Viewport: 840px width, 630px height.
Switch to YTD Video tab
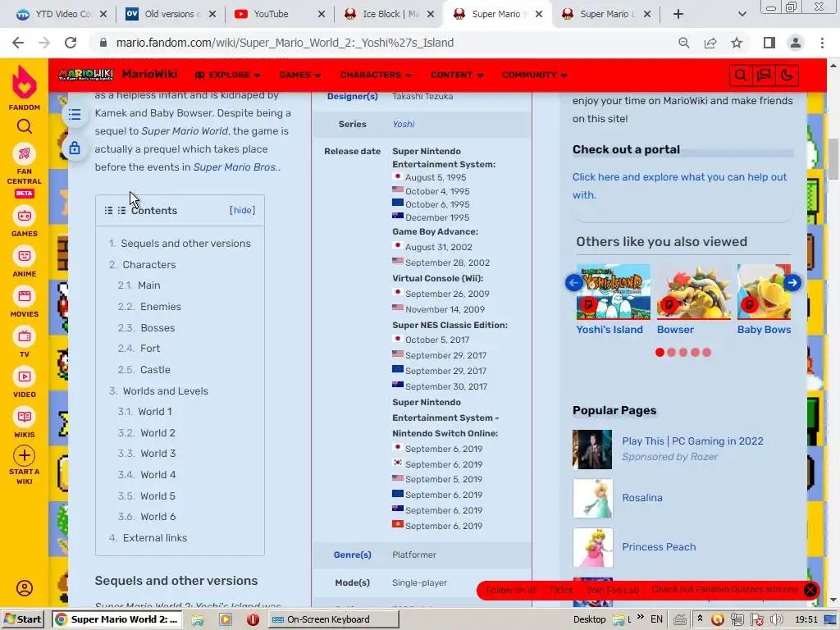[x=60, y=15]
